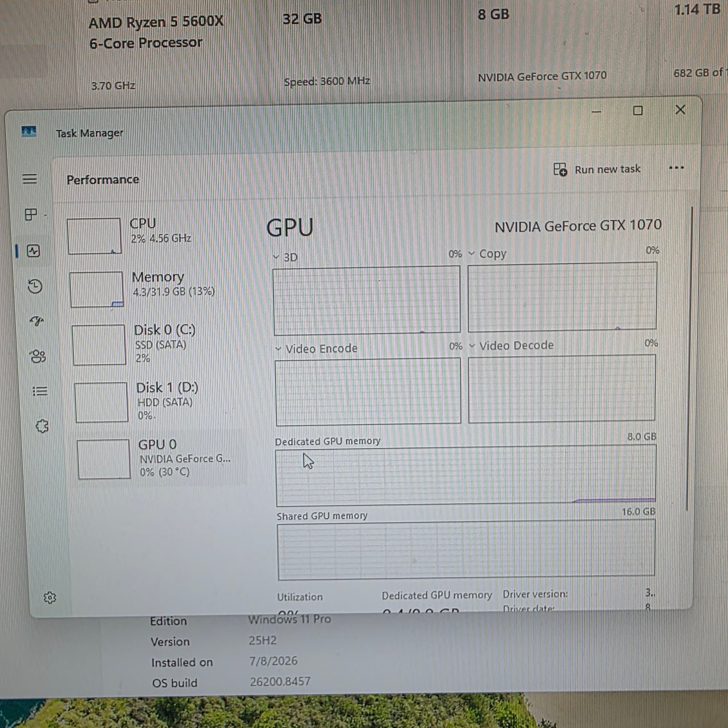The image size is (728, 728).
Task: Click the "8.0 GB" dedicated memory maximum
Action: (x=642, y=436)
